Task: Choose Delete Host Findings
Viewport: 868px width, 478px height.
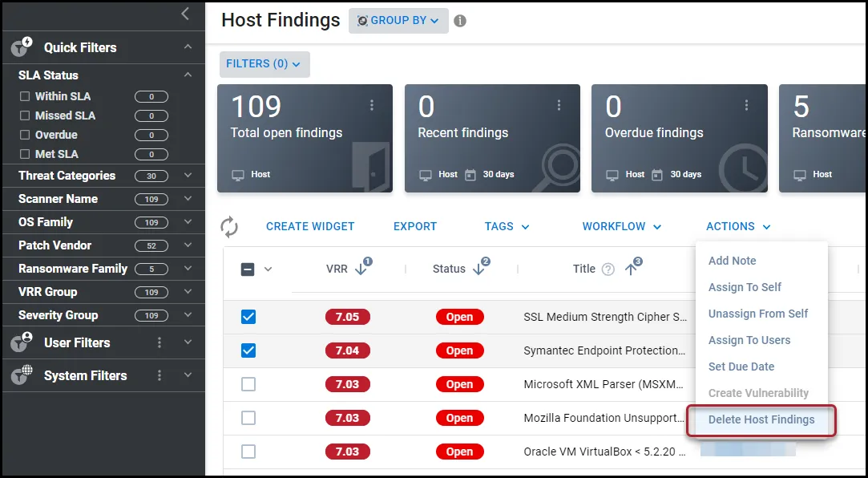Action: 761,419
